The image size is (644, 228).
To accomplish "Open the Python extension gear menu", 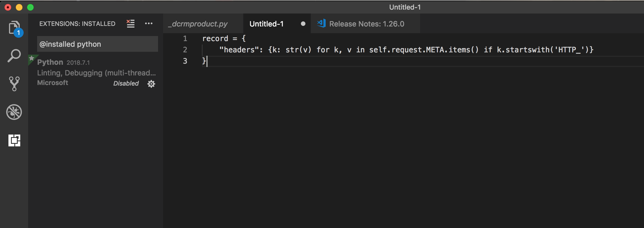I will point(151,83).
